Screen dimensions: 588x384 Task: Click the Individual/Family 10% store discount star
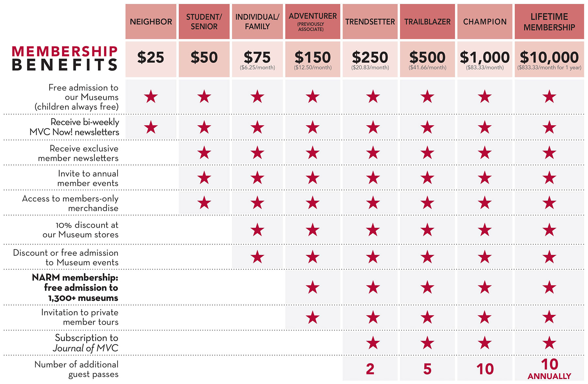coord(257,230)
